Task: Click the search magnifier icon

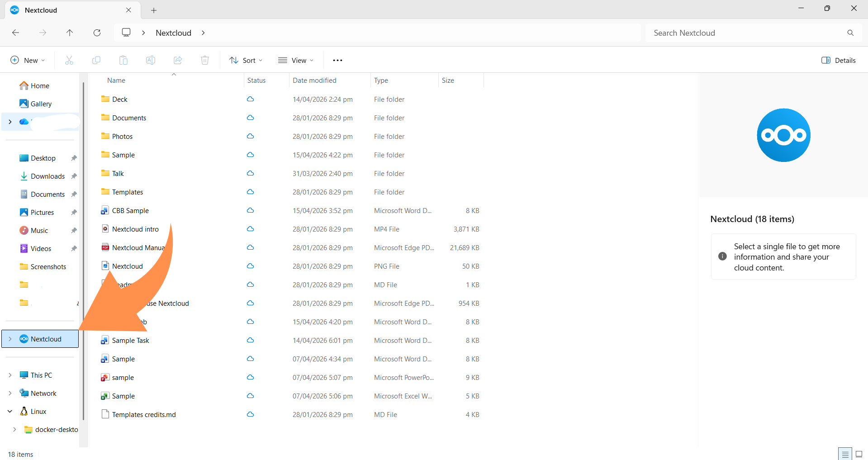Action: tap(850, 33)
